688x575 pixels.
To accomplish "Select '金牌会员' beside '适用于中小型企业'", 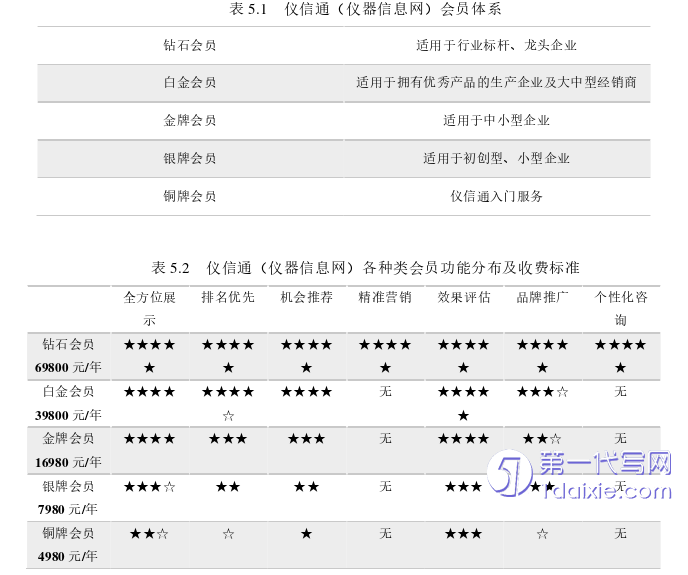I will pyautogui.click(x=190, y=120).
